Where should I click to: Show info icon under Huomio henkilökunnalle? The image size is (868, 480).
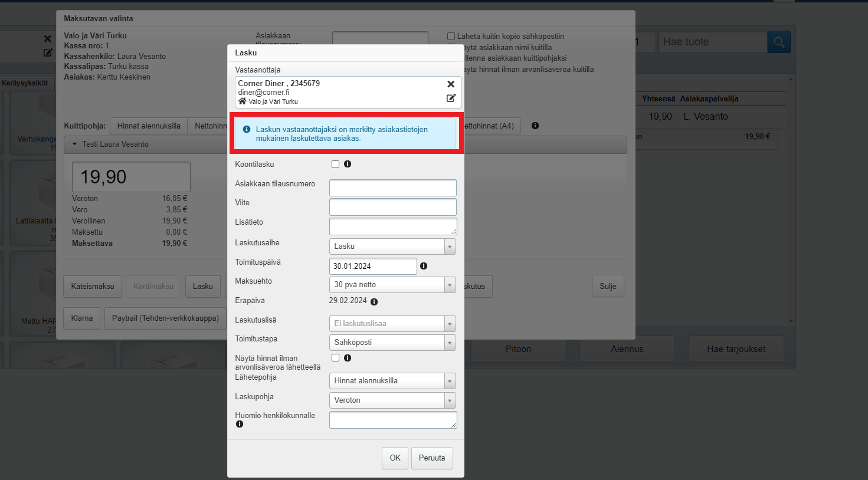coord(240,424)
